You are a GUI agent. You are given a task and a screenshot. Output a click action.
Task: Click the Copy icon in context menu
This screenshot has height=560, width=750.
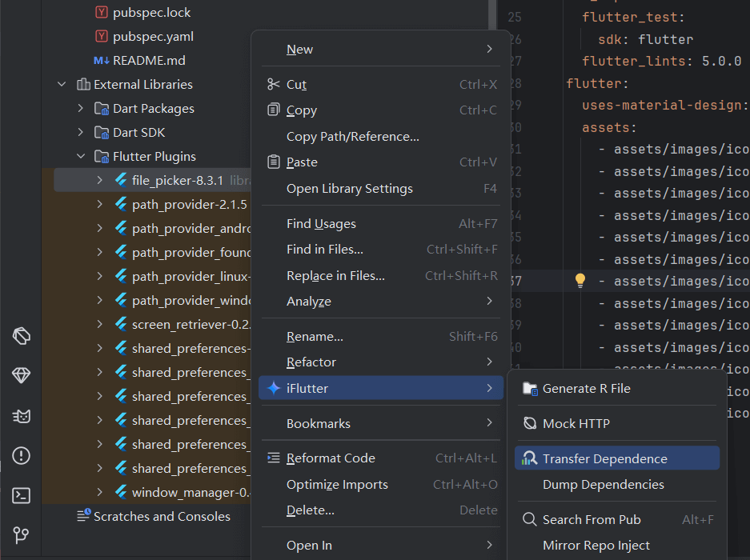pos(273,110)
